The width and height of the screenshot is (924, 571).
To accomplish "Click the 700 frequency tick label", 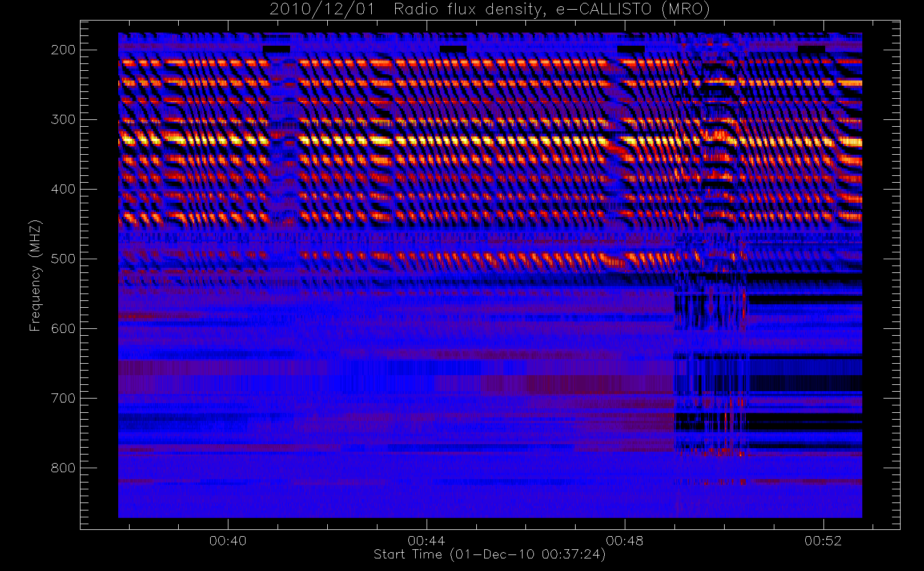I will [63, 398].
